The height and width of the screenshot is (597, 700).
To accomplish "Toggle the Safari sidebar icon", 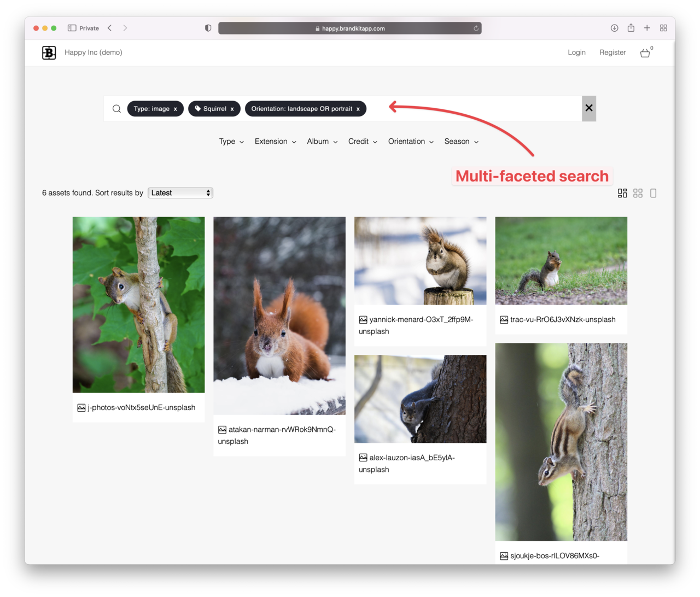I will [x=72, y=28].
